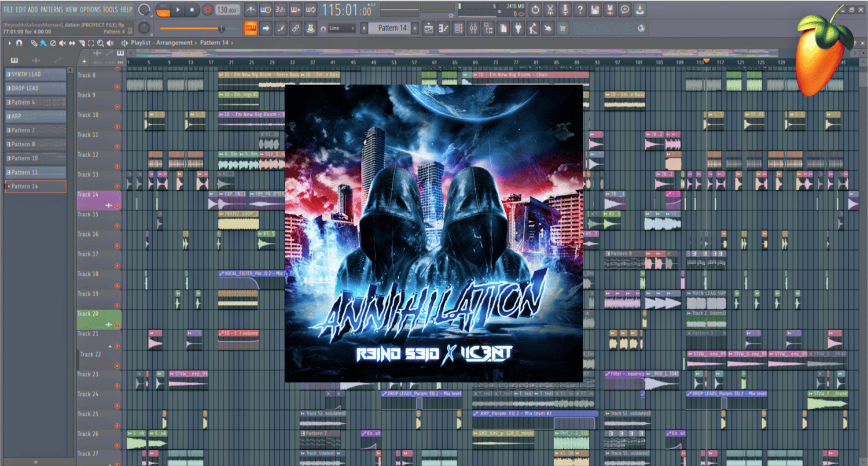This screenshot has height=466, width=868.
Task: Open the HELP menu
Action: click(x=126, y=10)
